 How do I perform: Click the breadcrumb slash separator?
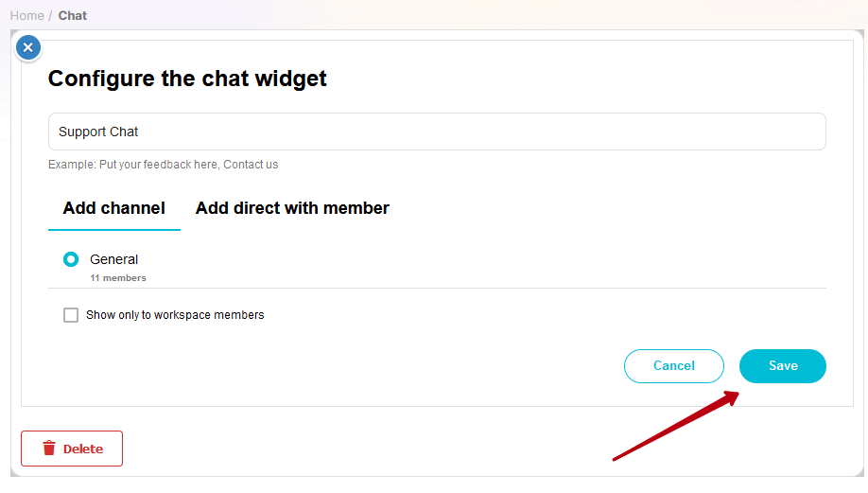(50, 15)
